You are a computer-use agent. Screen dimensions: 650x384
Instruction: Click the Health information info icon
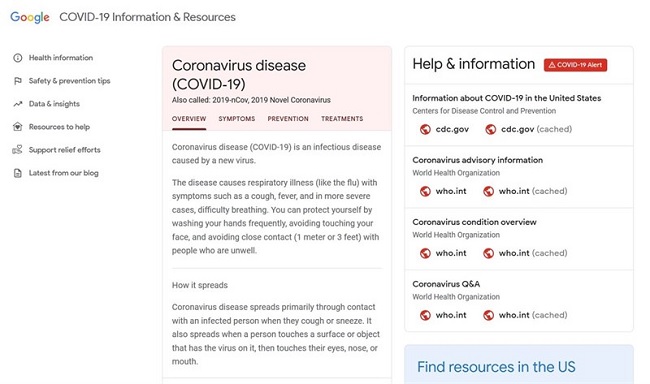coord(17,58)
